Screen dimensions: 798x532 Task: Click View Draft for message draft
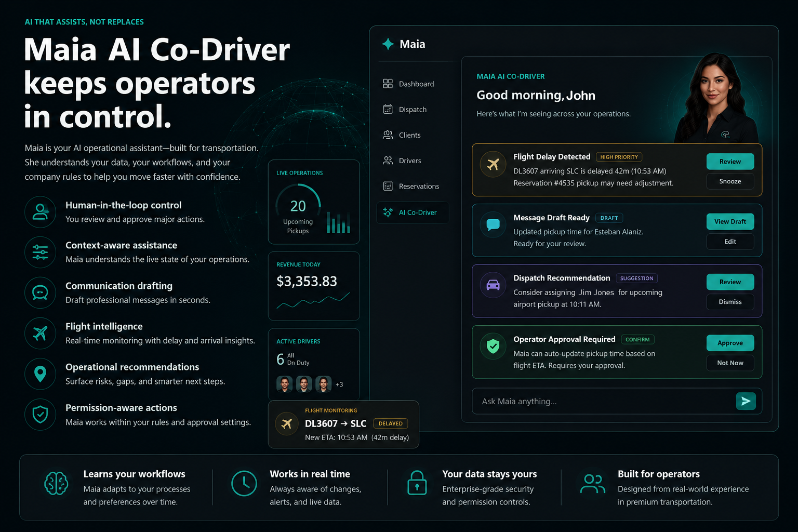coord(730,222)
